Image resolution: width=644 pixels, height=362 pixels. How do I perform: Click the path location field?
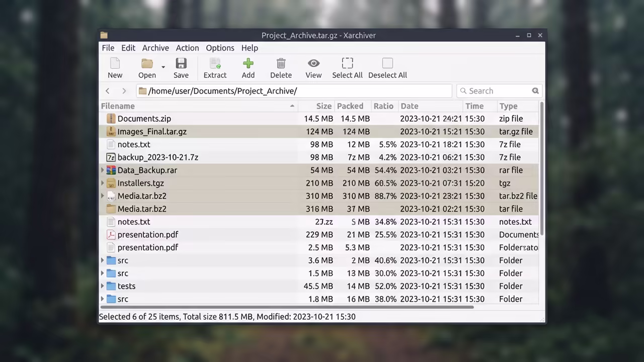[x=294, y=91]
